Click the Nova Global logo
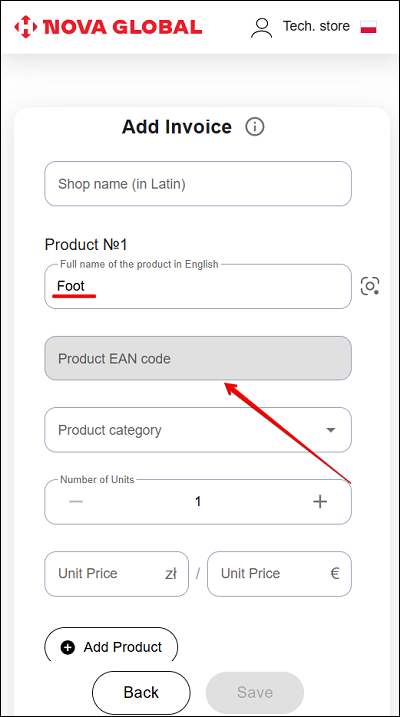The height and width of the screenshot is (717, 400). tap(108, 27)
